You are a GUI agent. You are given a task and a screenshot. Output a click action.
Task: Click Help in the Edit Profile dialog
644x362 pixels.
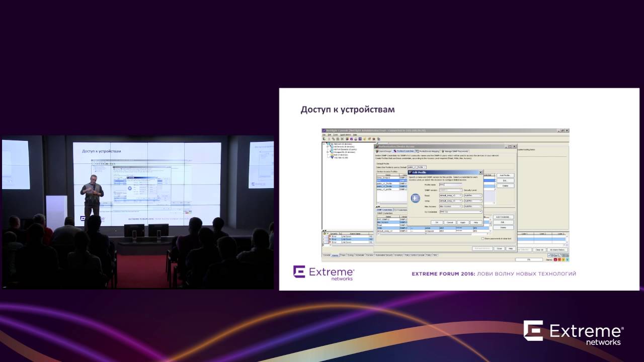click(476, 222)
